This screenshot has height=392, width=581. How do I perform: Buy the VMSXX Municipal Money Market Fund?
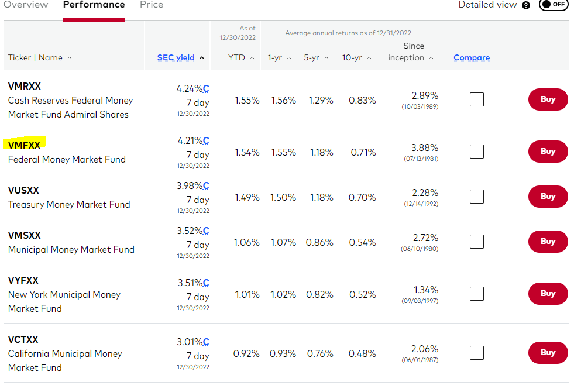548,242
